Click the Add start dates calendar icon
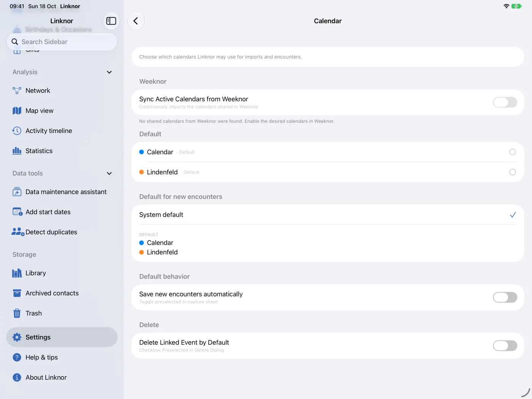This screenshot has width=532, height=399. tap(17, 212)
